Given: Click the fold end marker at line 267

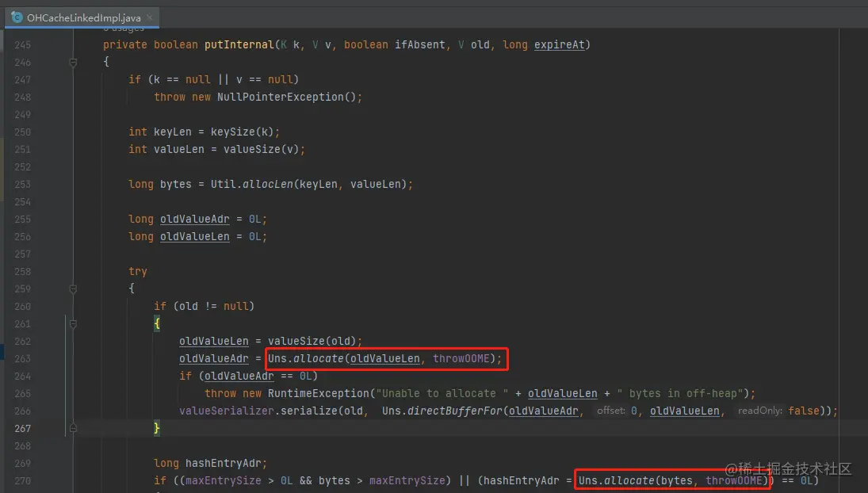Looking at the screenshot, I should pos(73,428).
